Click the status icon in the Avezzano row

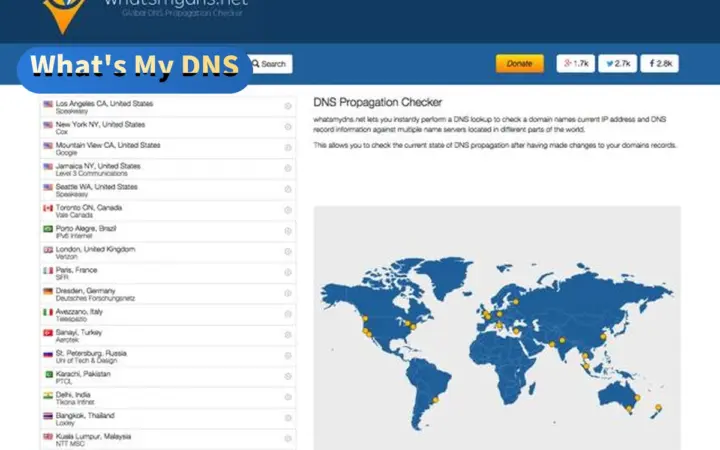click(288, 314)
